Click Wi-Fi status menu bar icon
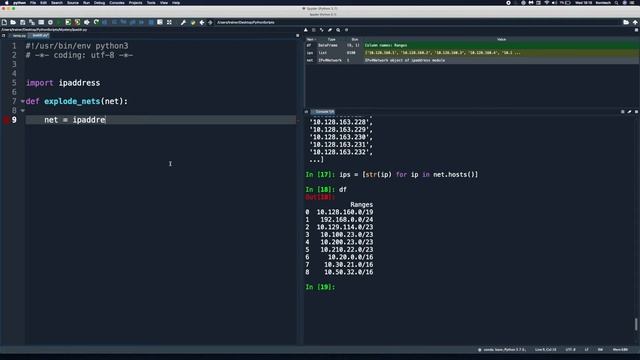640x360 pixels. [547, 2]
